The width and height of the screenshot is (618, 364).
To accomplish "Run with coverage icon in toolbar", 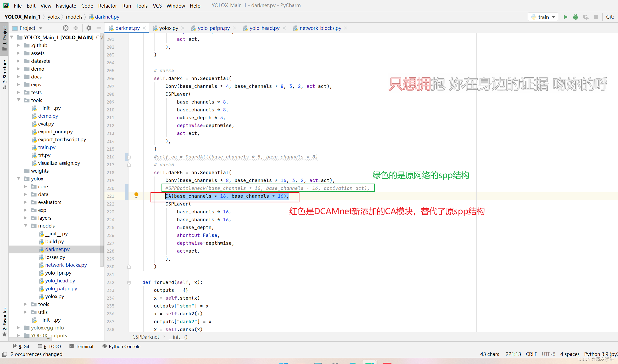I will pyautogui.click(x=586, y=17).
